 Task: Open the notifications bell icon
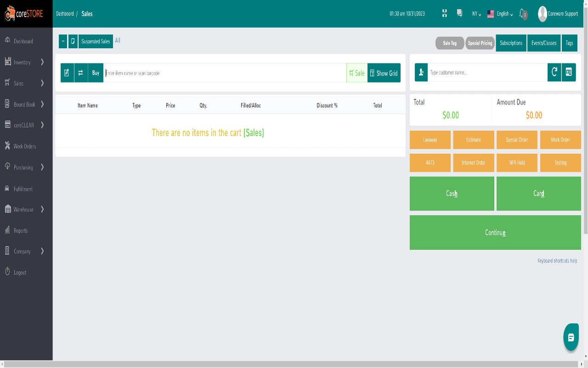pos(522,13)
